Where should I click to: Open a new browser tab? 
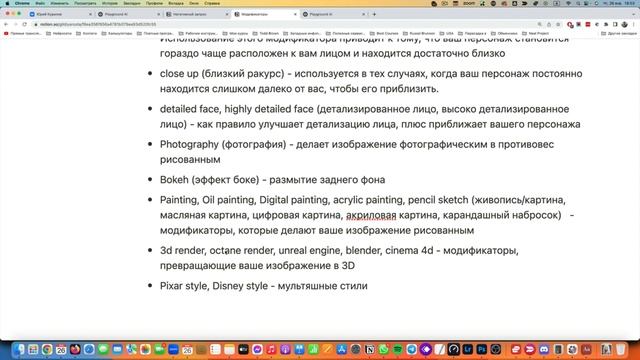[374, 14]
